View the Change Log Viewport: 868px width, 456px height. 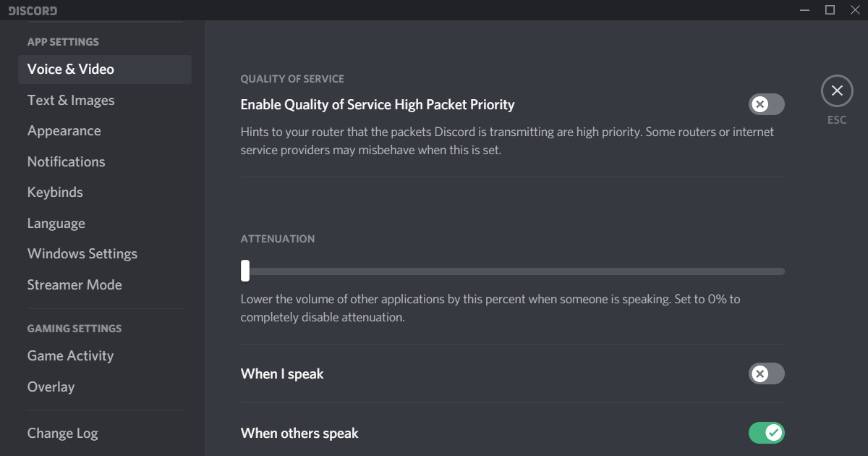coord(62,433)
